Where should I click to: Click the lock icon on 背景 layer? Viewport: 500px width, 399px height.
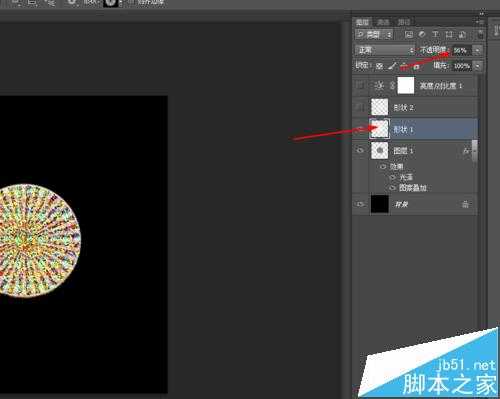click(466, 204)
